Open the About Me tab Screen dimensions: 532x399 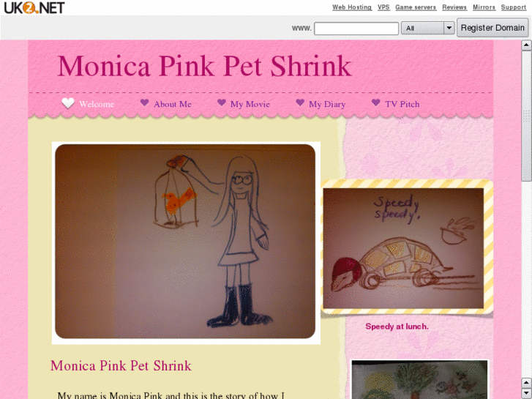point(173,104)
